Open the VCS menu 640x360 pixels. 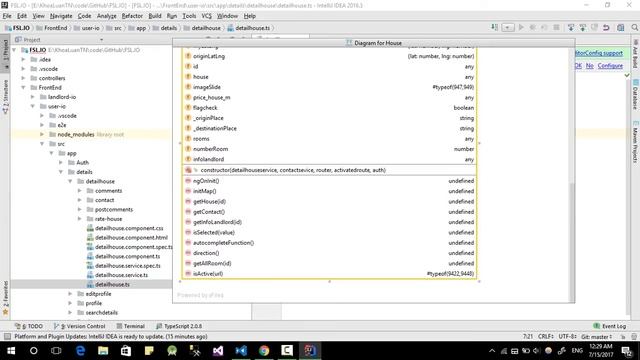point(207,16)
